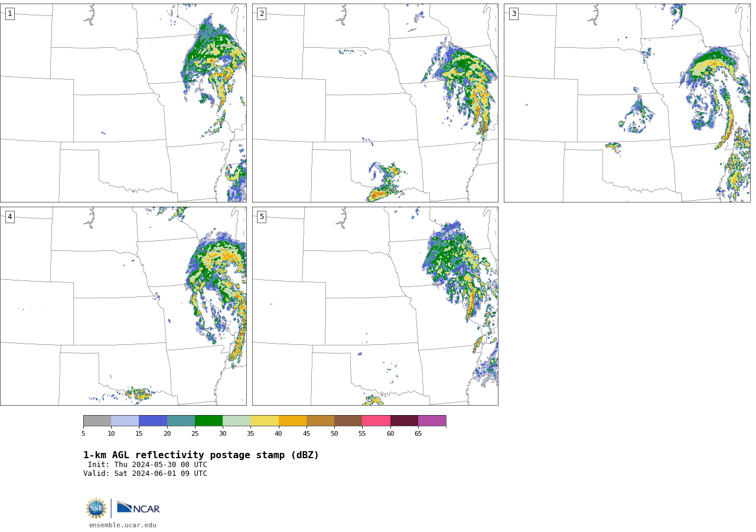Click the colorbar tick label 65

418,434
